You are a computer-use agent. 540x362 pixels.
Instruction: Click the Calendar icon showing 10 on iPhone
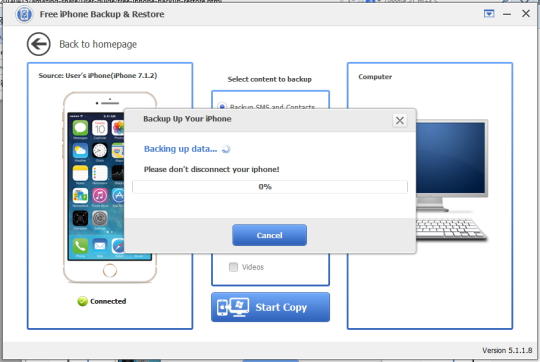pos(100,128)
